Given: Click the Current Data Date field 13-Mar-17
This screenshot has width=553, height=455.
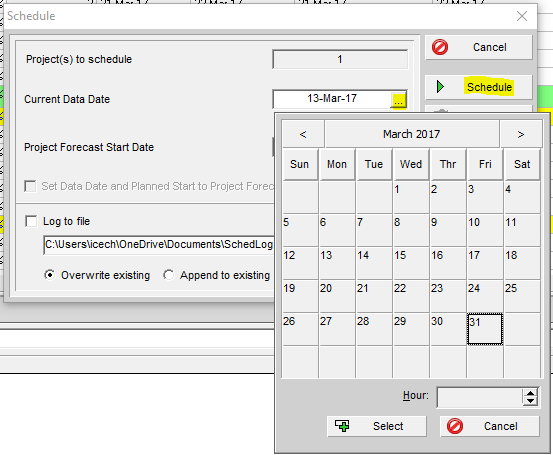Looking at the screenshot, I should coord(332,98).
